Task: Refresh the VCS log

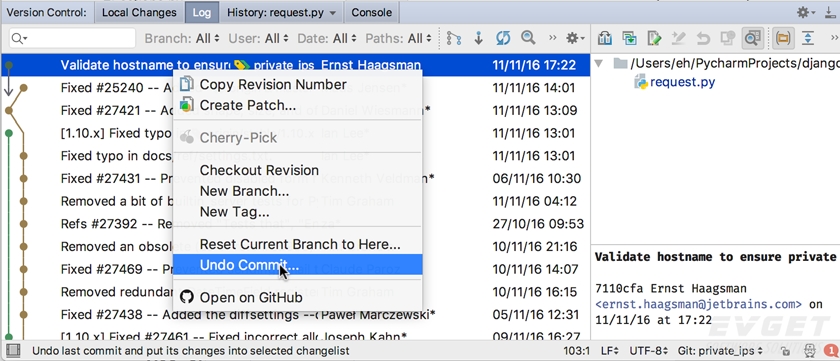Action: (x=503, y=39)
